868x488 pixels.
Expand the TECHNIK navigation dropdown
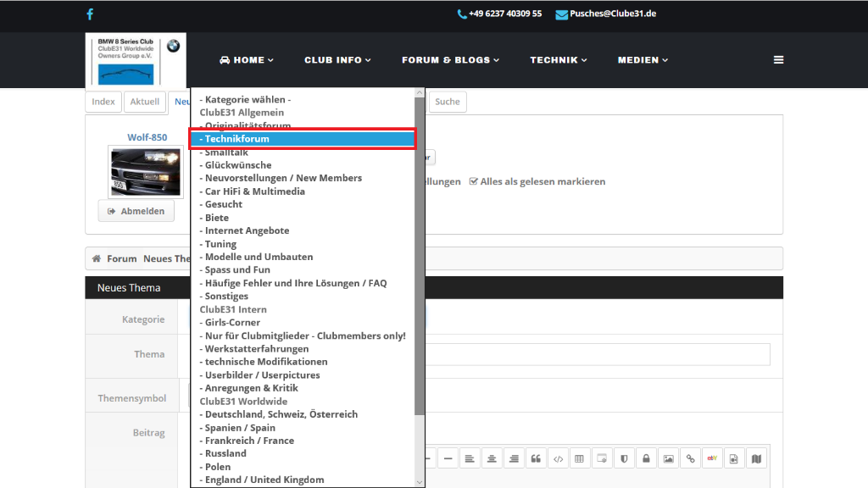(x=559, y=60)
